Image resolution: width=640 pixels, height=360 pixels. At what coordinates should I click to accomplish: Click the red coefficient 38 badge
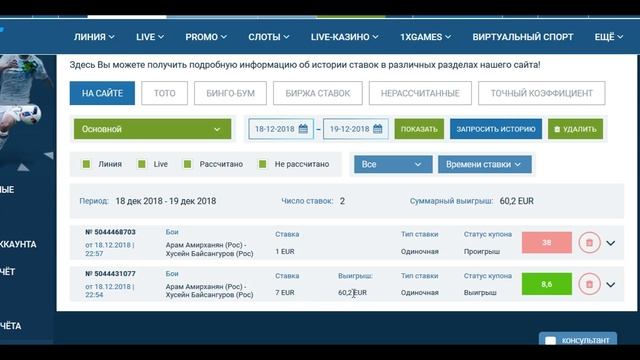(547, 242)
